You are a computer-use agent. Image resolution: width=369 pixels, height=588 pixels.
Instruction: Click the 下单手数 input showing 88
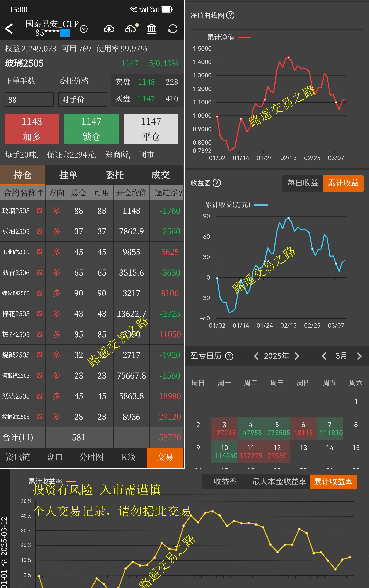click(x=29, y=100)
